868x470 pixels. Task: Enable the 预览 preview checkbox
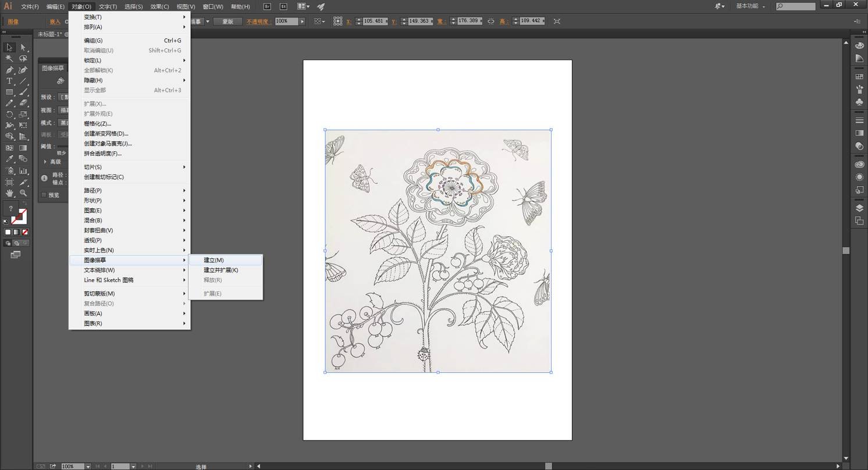coord(44,195)
